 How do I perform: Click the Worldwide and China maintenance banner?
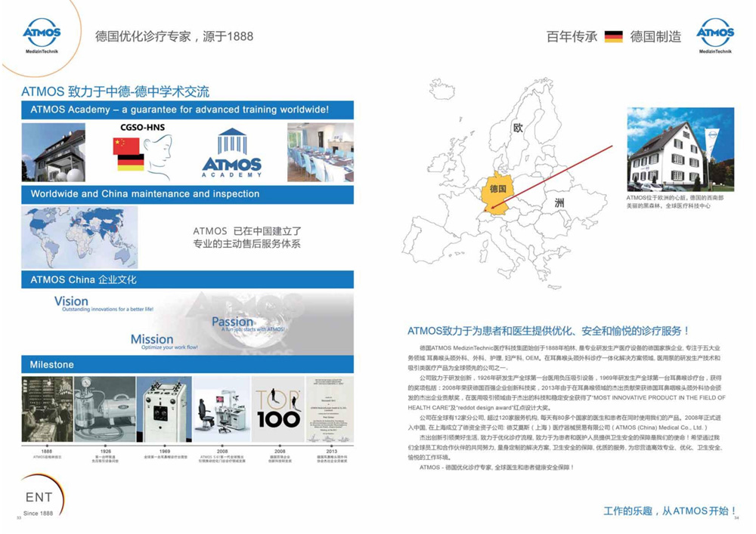pos(187,195)
